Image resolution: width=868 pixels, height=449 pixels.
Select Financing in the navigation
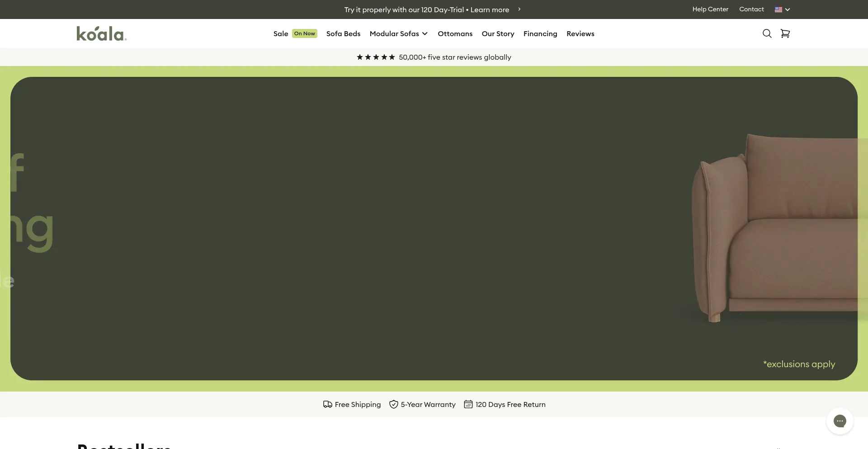tap(540, 33)
